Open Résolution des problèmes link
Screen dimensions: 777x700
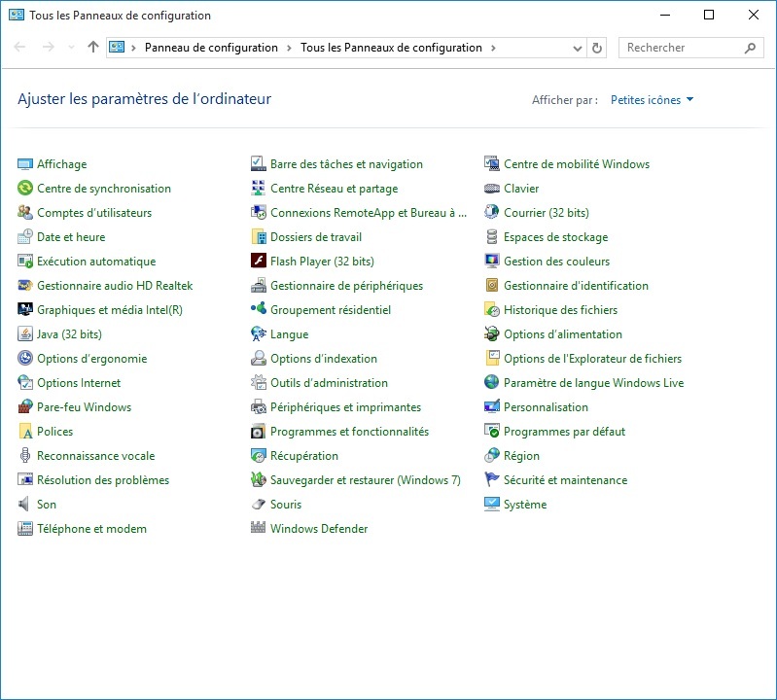pyautogui.click(x=102, y=479)
